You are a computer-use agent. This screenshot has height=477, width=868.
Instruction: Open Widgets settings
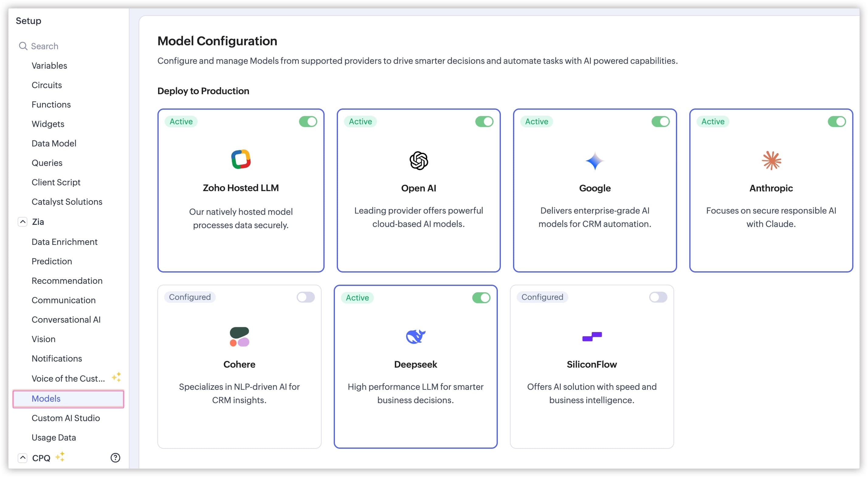click(x=48, y=124)
